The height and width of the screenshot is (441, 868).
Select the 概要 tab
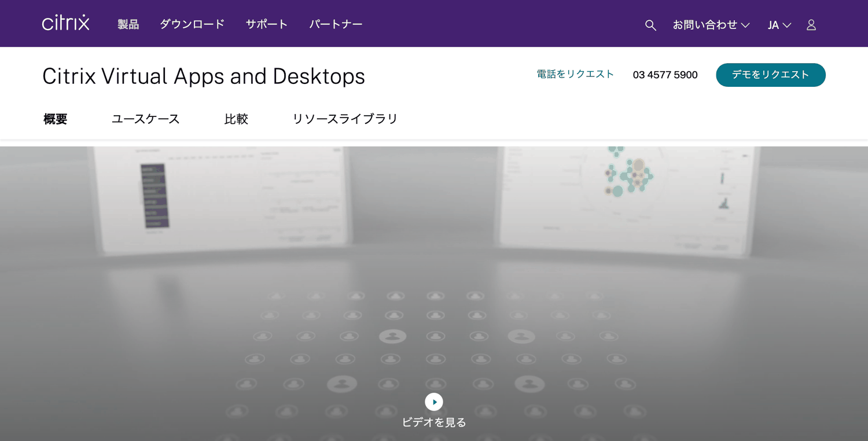56,119
